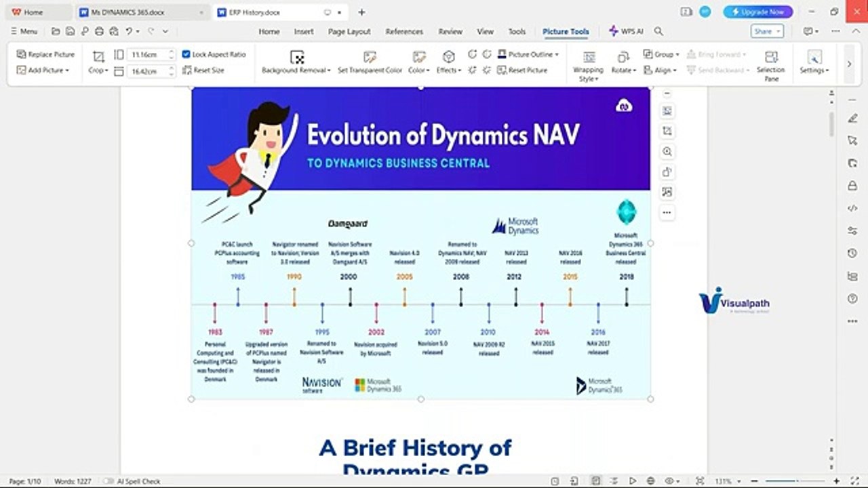Expand the ribbon overflow chevron arrow
The height and width of the screenshot is (488, 868).
click(x=848, y=64)
